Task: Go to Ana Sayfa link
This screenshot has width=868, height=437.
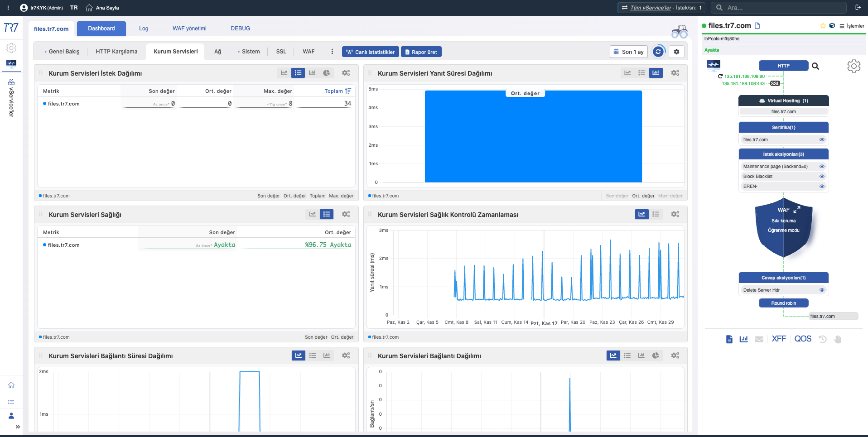Action: 103,8
